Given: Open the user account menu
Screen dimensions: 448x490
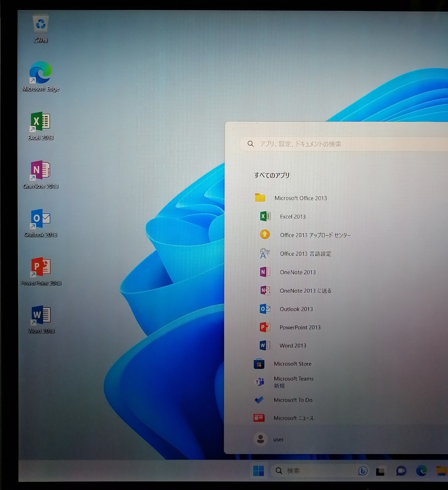Looking at the screenshot, I should (x=269, y=439).
